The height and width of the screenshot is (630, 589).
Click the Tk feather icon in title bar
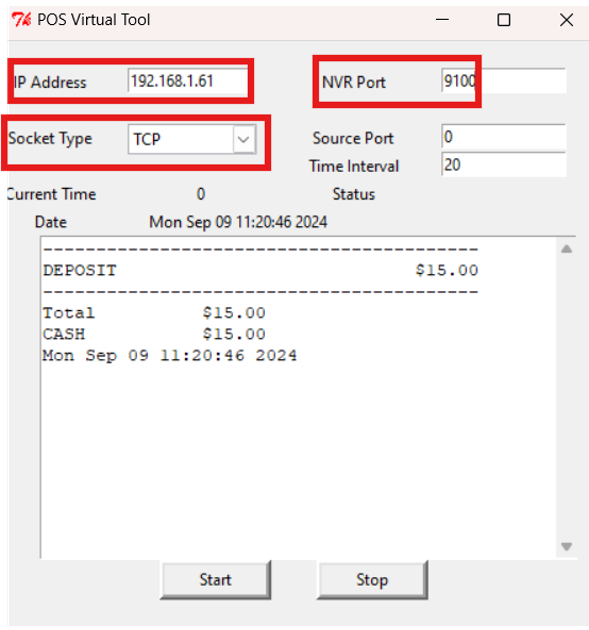21,19
